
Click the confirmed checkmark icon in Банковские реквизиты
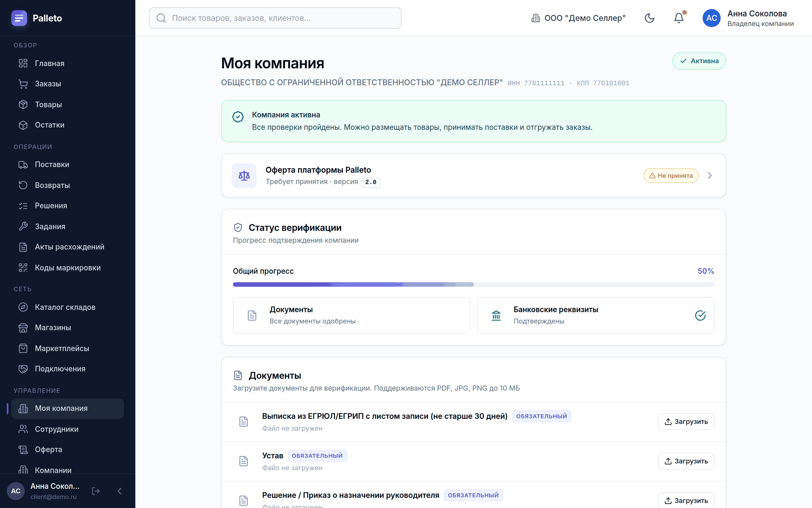coord(700,315)
